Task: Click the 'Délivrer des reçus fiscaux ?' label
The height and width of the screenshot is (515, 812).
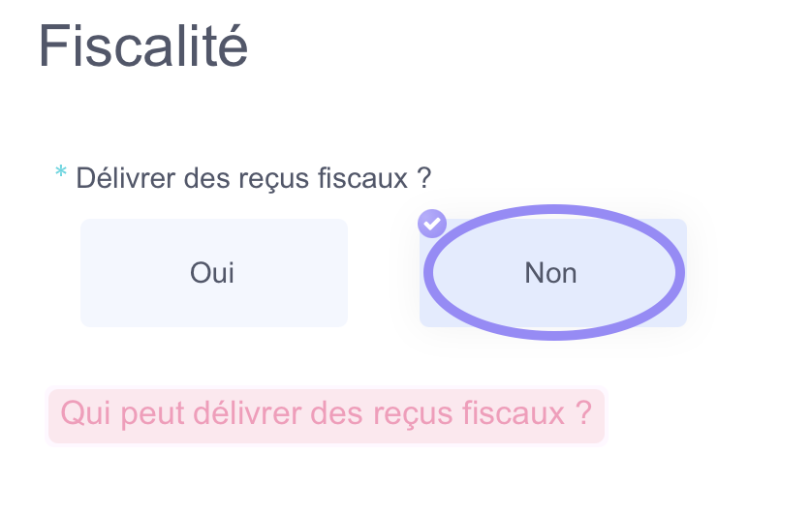Action: (254, 178)
